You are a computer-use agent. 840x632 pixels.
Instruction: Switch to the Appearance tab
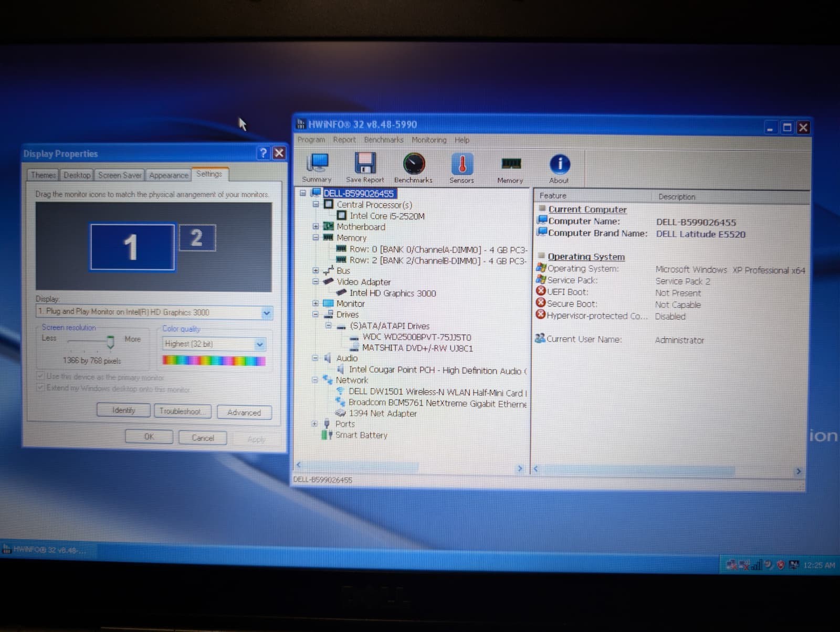(x=169, y=175)
